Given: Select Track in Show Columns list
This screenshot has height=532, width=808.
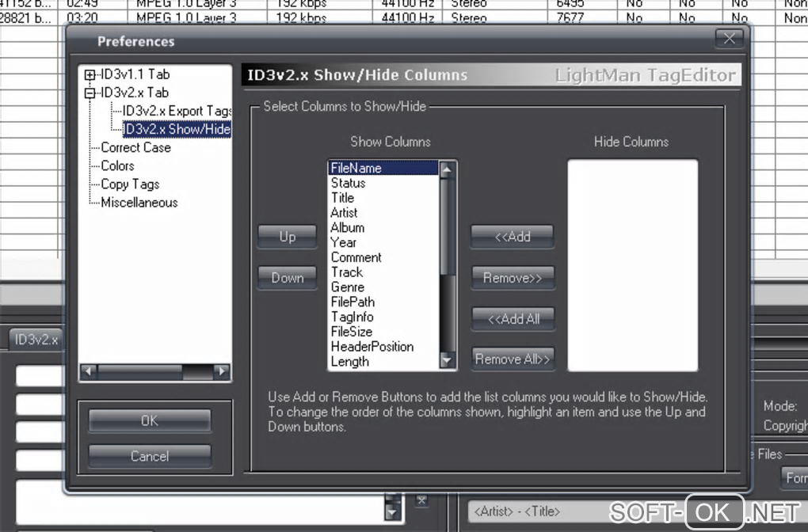Looking at the screenshot, I should pos(383,272).
